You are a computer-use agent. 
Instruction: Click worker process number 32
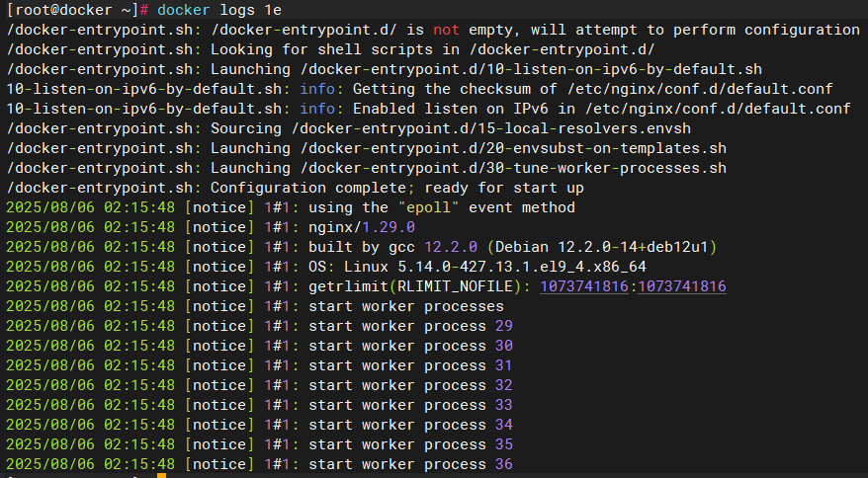point(504,385)
